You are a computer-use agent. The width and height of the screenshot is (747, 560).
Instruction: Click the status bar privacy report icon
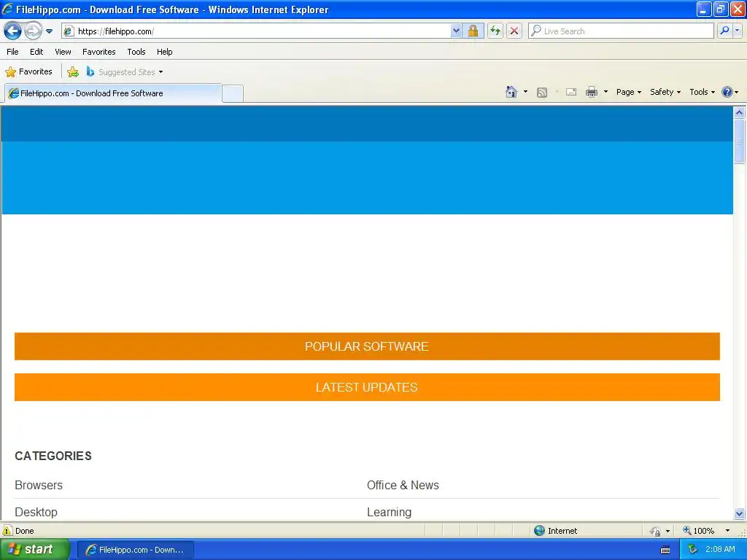pyautogui.click(x=656, y=531)
